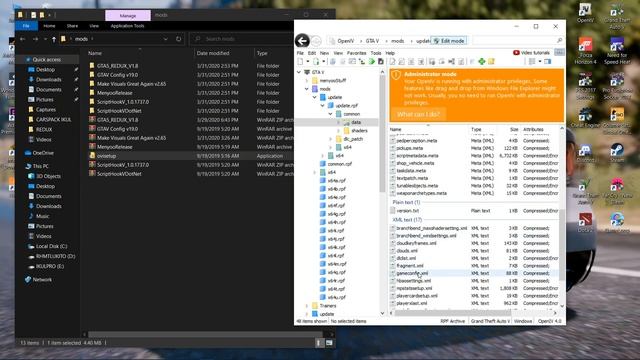Select clouds.xml in the file list
The width and height of the screenshot is (640, 360).
click(x=407, y=251)
